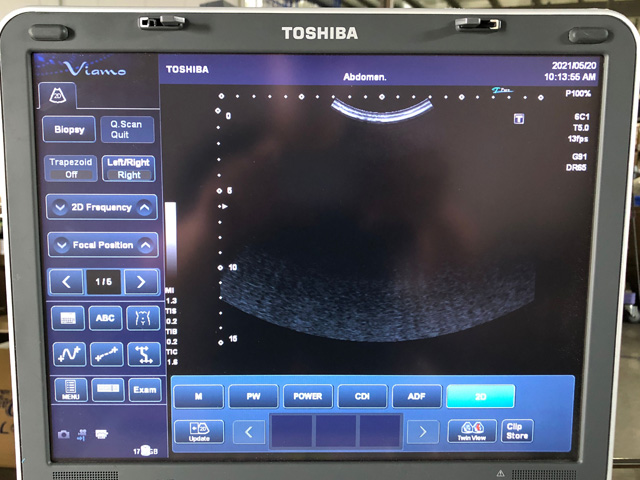Click the P100% power value
The height and width of the screenshot is (480, 640).
(578, 93)
